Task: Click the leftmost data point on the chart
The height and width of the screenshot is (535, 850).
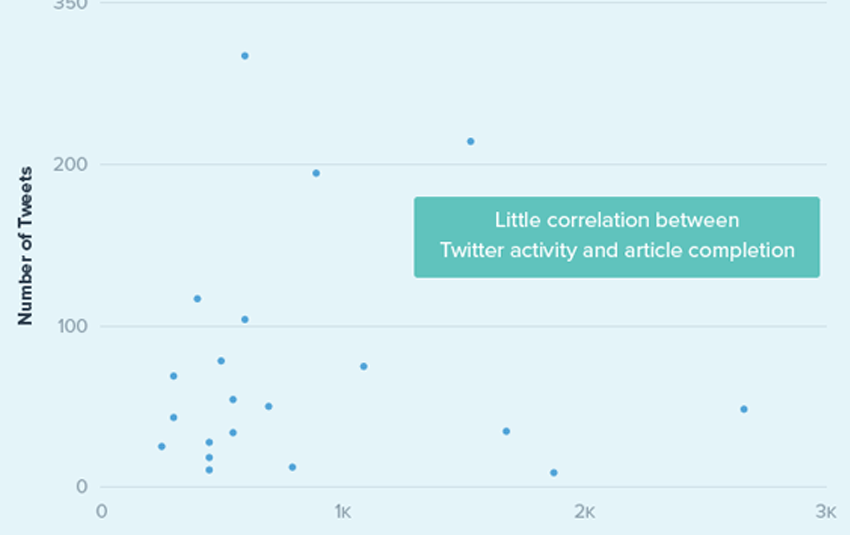Action: 161,446
